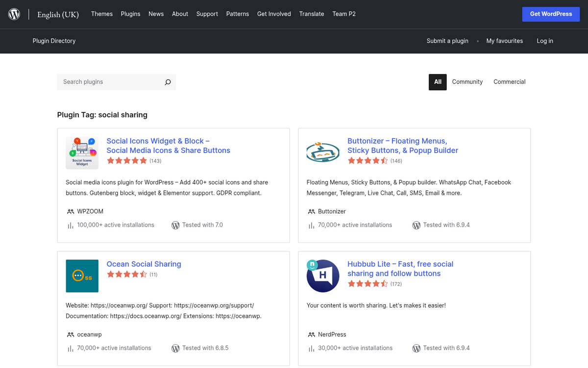Open the Social Icons Widget plugin thumbnail
Image resolution: width=588 pixels, height=368 pixels.
tap(82, 153)
